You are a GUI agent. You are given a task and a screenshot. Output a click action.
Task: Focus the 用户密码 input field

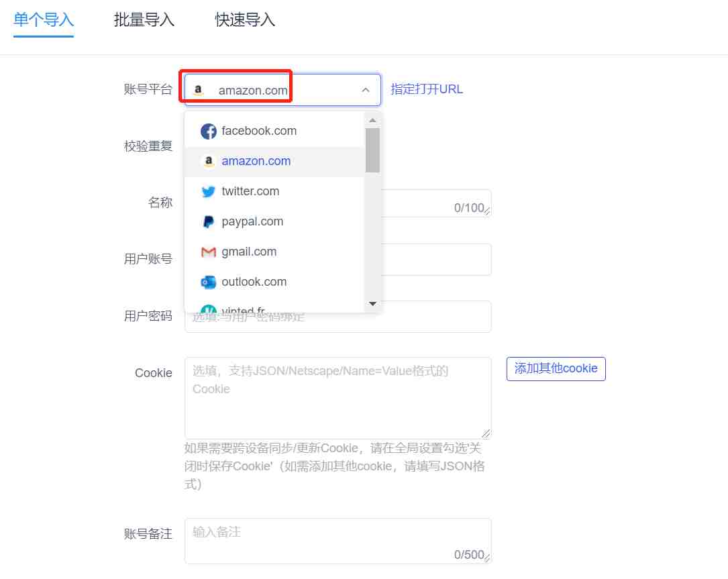pos(338,317)
